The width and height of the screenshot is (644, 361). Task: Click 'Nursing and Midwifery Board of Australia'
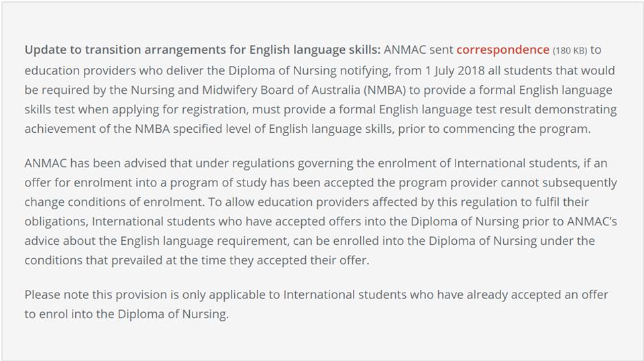tap(246, 90)
